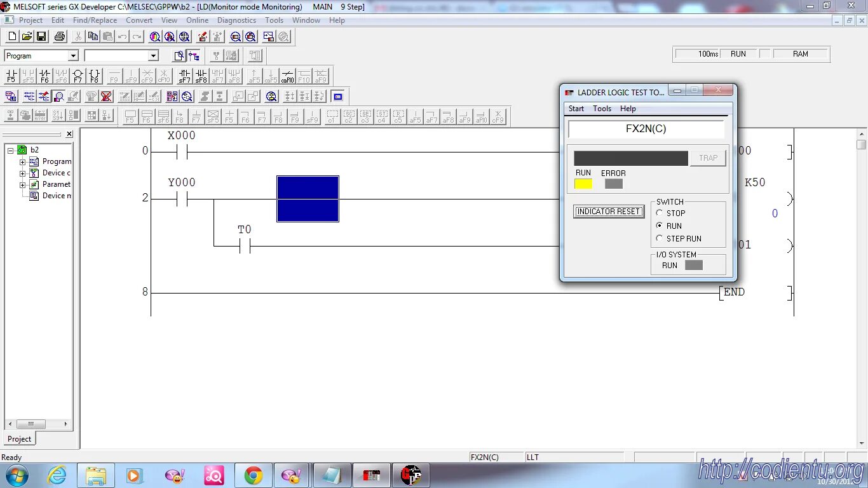
Task: Select STOP switch radio button
Action: click(660, 213)
